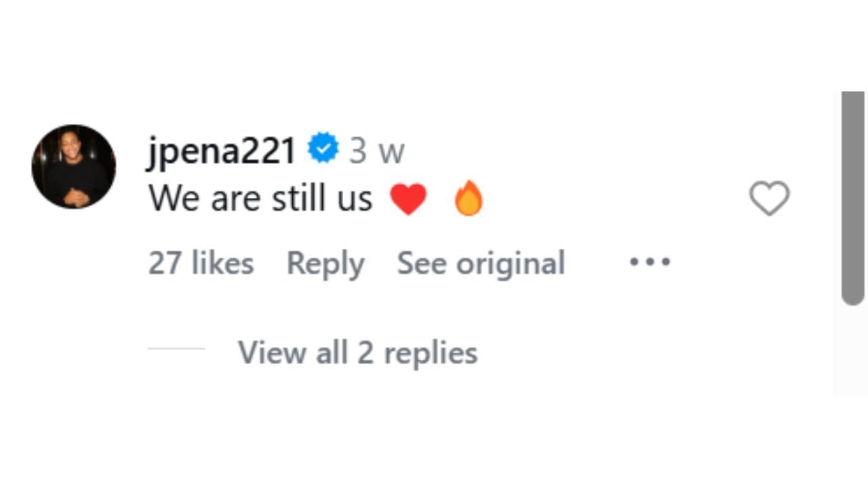Viewport: 868px width, 488px height.
Task: Open the jpena221 username link
Action: (x=221, y=150)
